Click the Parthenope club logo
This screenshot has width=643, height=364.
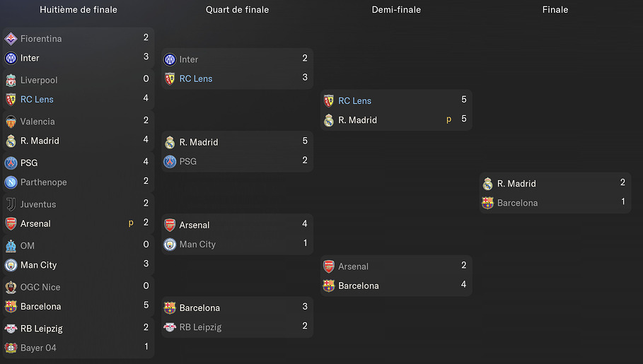point(11,182)
